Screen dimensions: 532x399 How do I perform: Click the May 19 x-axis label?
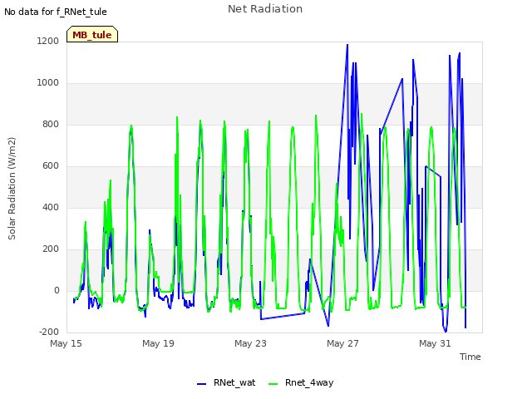158,343
